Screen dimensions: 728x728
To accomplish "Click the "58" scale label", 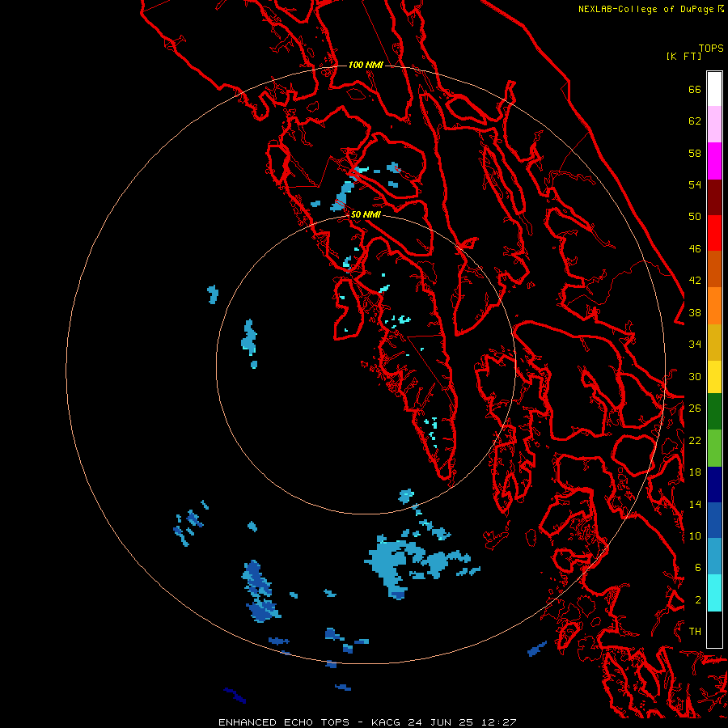I will click(x=695, y=153).
